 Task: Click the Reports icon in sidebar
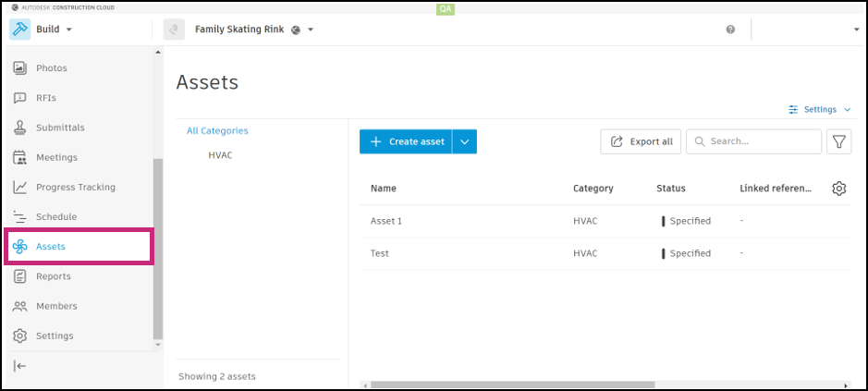[19, 276]
